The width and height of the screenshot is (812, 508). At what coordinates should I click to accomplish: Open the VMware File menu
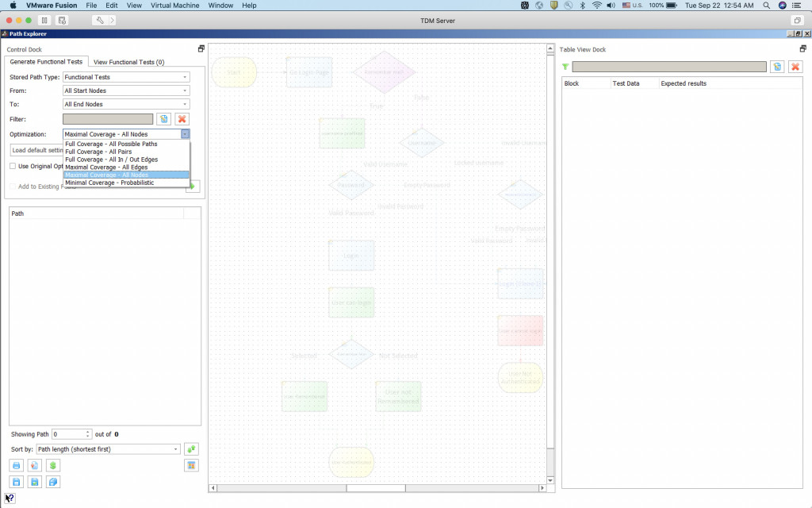91,6
